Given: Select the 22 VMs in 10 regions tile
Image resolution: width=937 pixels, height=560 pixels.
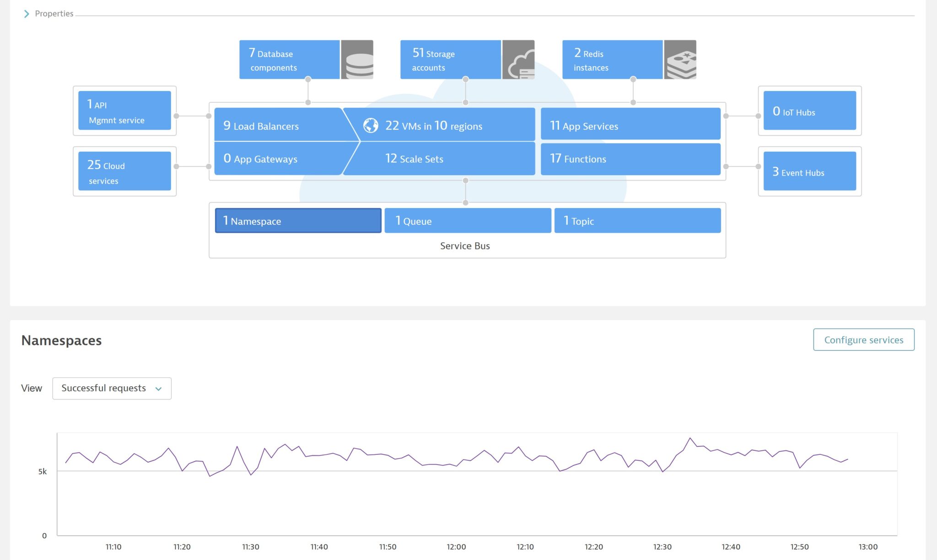Looking at the screenshot, I should coord(439,126).
